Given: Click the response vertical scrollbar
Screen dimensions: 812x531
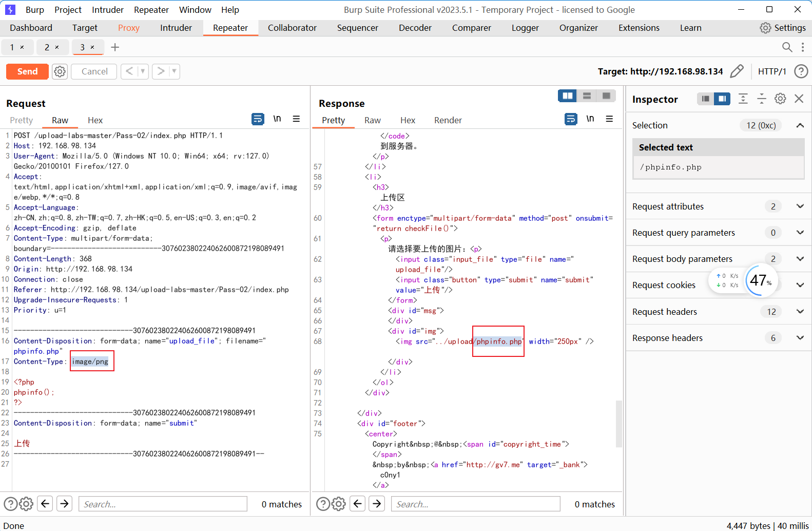Looking at the screenshot, I should pos(619,424).
